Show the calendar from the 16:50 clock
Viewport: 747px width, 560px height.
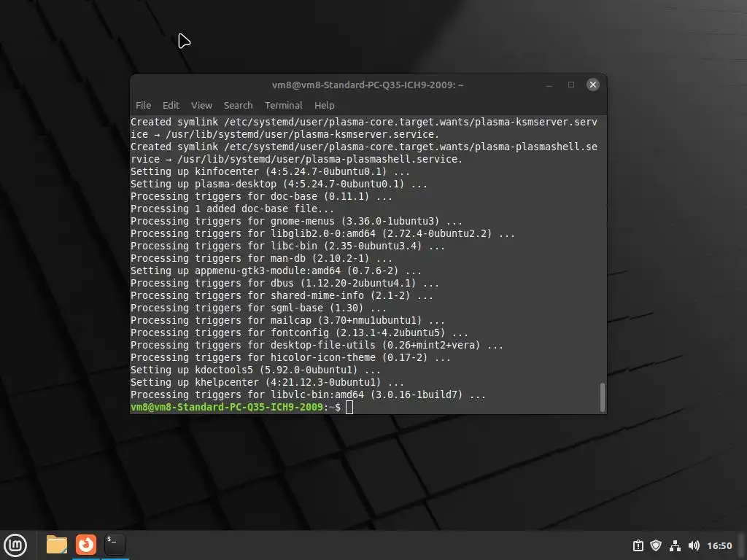(719, 545)
